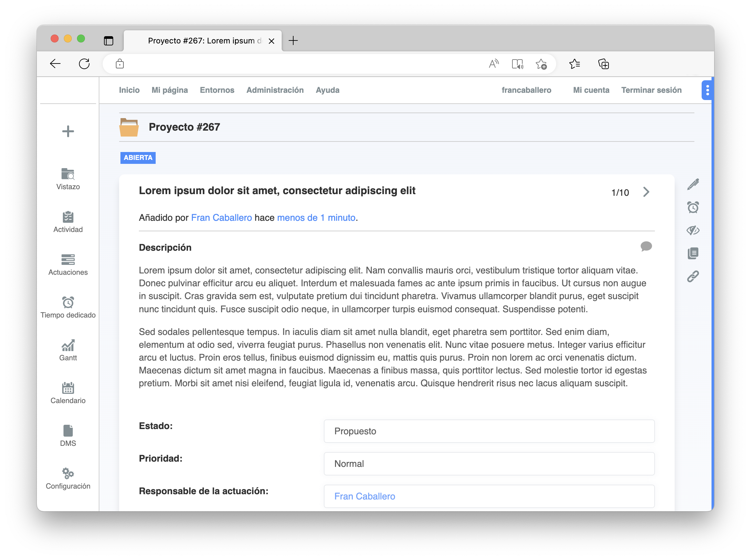This screenshot has height=560, width=751.
Task: Go to next issue chevron
Action: 646,192
